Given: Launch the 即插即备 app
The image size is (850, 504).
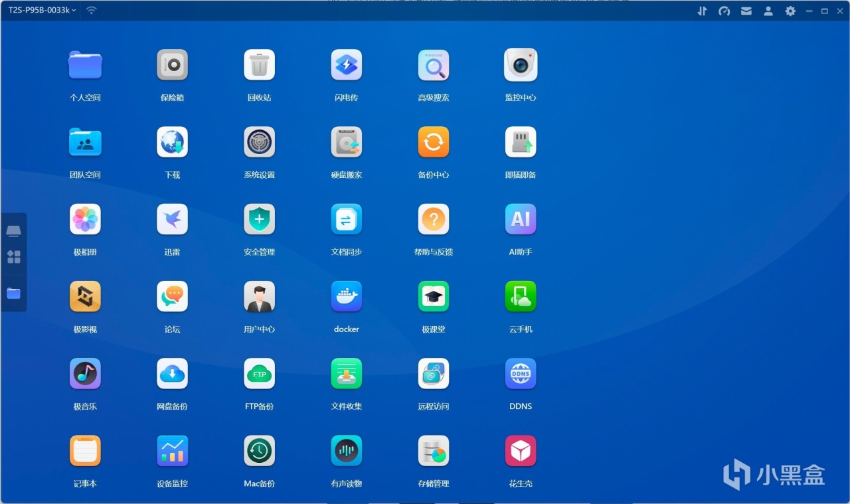Looking at the screenshot, I should click(x=521, y=142).
